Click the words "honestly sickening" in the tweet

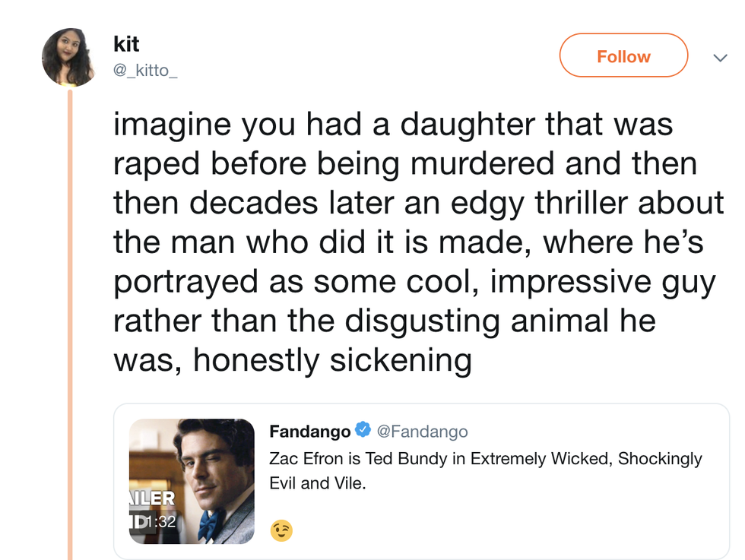coord(332,359)
